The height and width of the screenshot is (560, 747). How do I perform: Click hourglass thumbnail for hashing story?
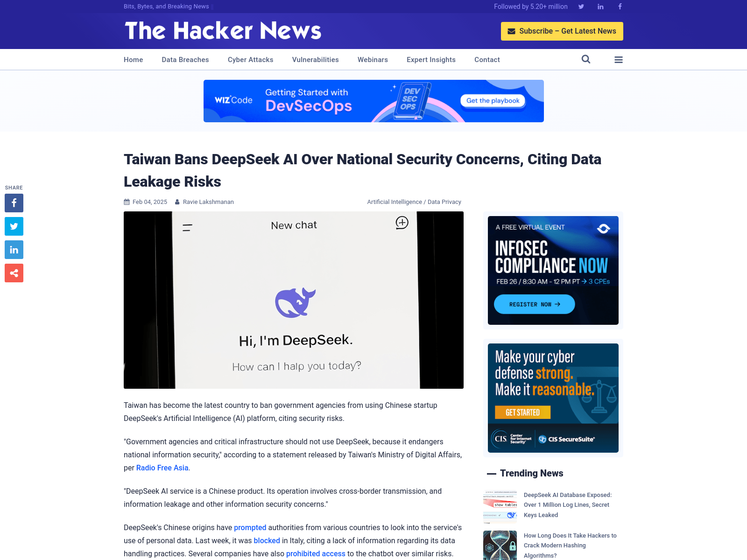tap(500, 545)
